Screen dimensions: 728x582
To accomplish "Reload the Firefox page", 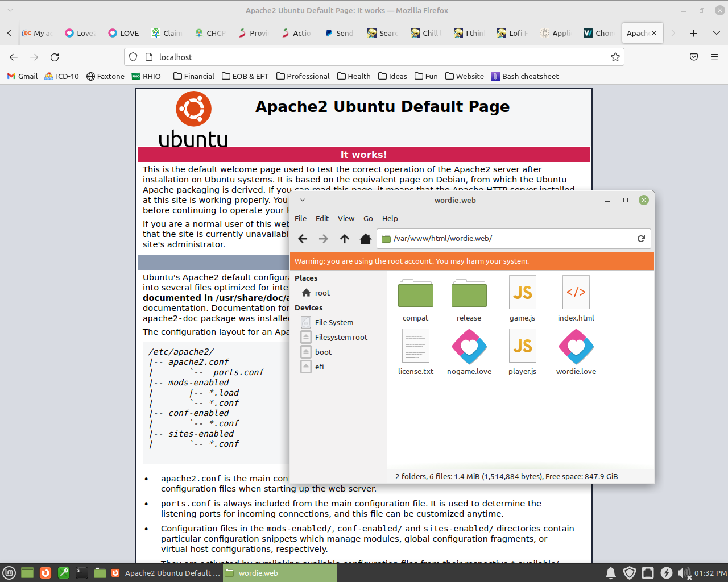I will click(55, 57).
